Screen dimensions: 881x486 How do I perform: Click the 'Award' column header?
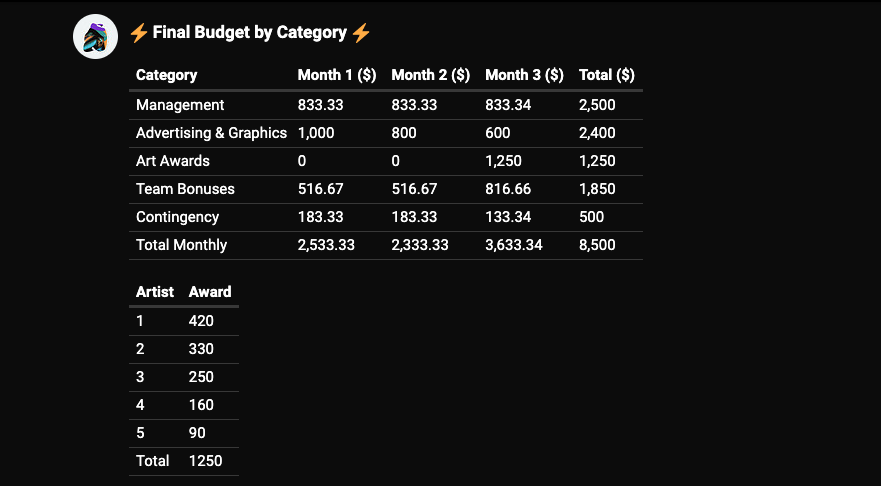[210, 292]
